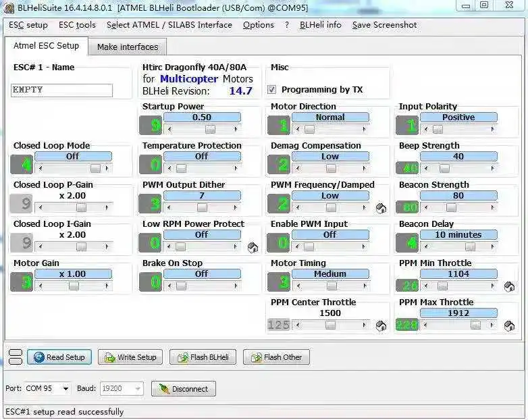Click the Temperature Protection value indicator 0

pos(151,164)
